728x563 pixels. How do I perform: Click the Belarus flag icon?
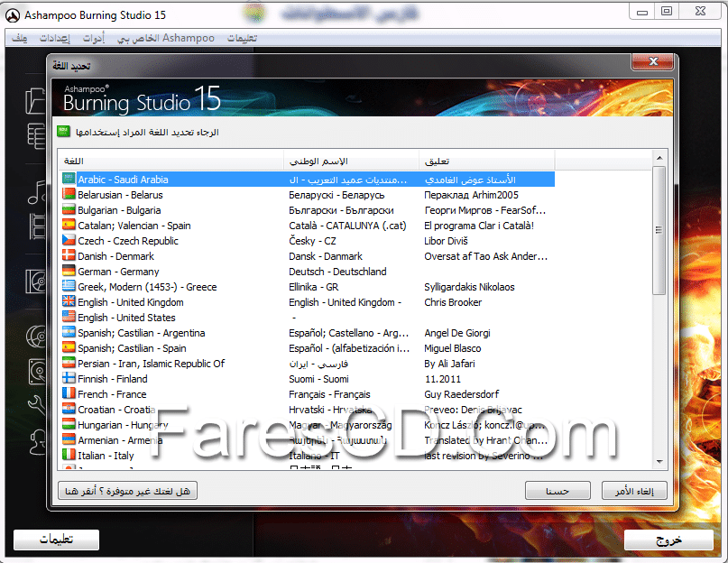pos(69,194)
